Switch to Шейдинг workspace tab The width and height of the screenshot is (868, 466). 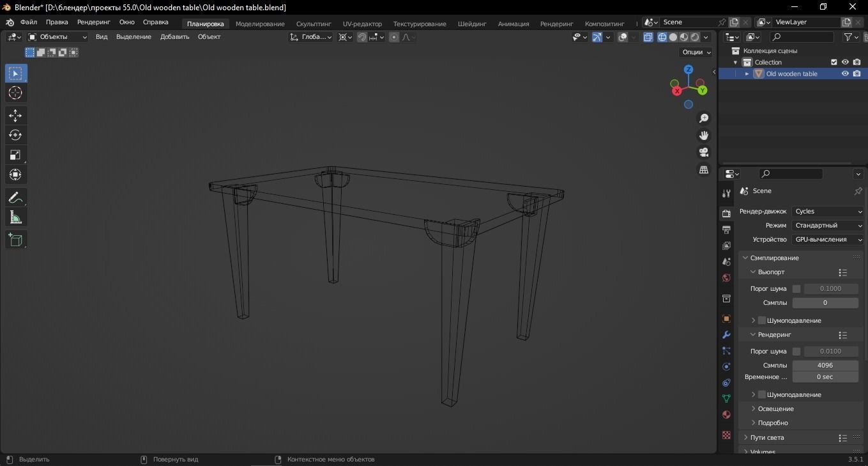[472, 24]
